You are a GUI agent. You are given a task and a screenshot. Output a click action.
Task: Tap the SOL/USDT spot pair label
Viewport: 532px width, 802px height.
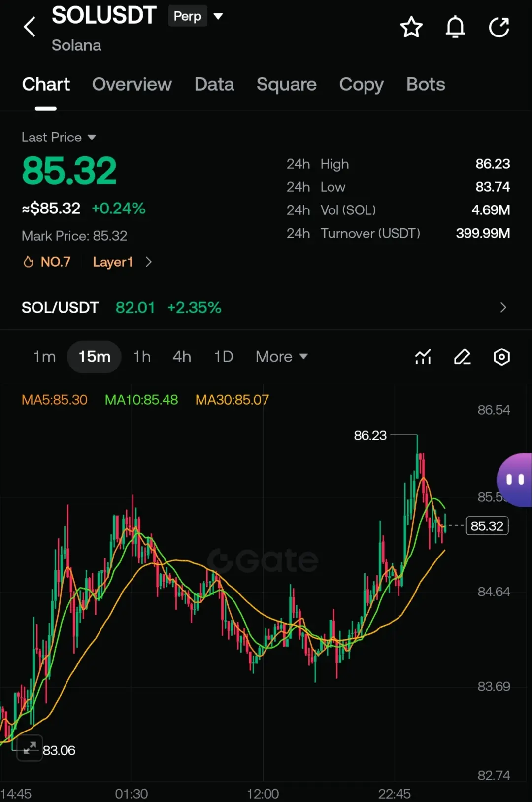[x=60, y=307]
